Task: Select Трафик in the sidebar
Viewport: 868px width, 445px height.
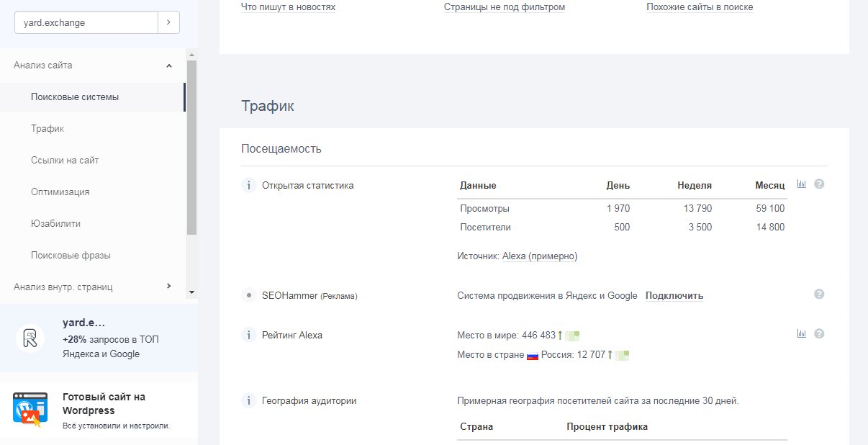Action: point(46,128)
